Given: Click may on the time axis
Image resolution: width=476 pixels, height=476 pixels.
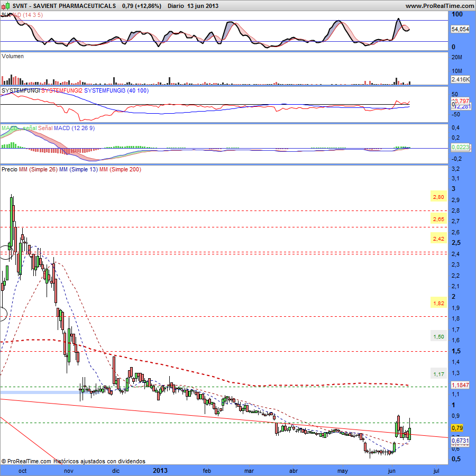Looking at the screenshot, I should (x=343, y=471).
